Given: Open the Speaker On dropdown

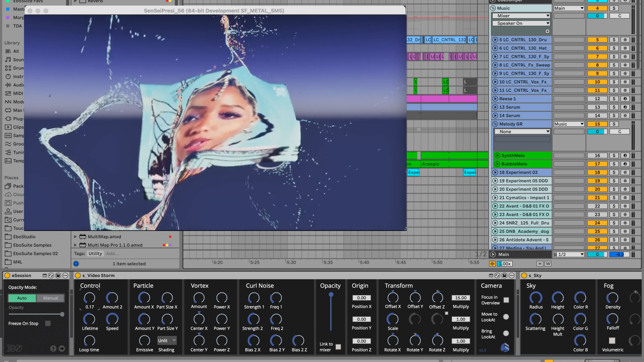Looking at the screenshot, I should coord(522,23).
